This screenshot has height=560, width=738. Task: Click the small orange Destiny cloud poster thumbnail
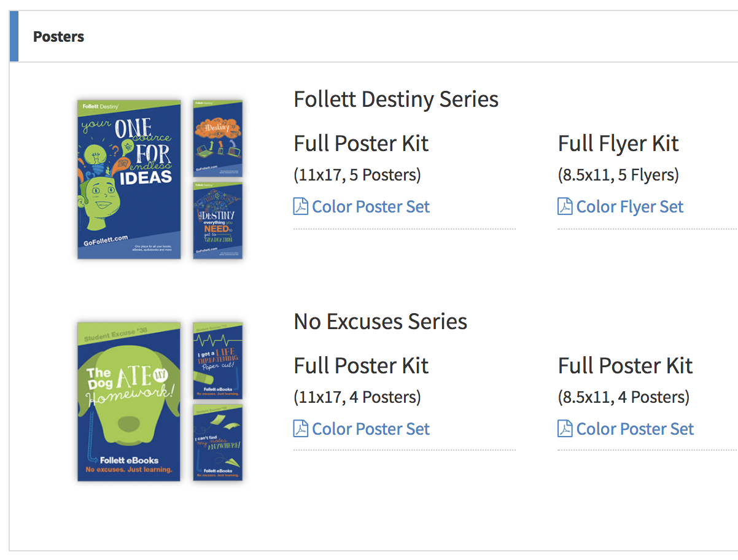(217, 137)
